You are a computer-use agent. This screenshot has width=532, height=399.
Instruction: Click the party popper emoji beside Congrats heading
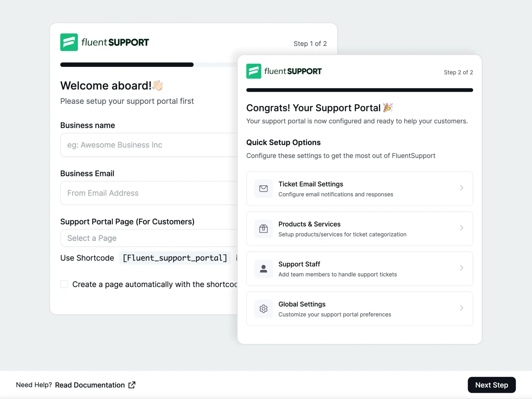[x=388, y=108]
